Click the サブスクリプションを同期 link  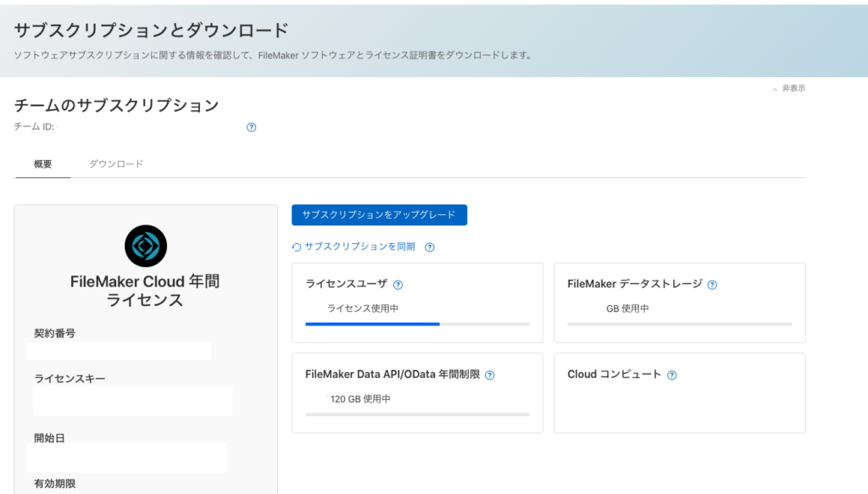coord(359,245)
